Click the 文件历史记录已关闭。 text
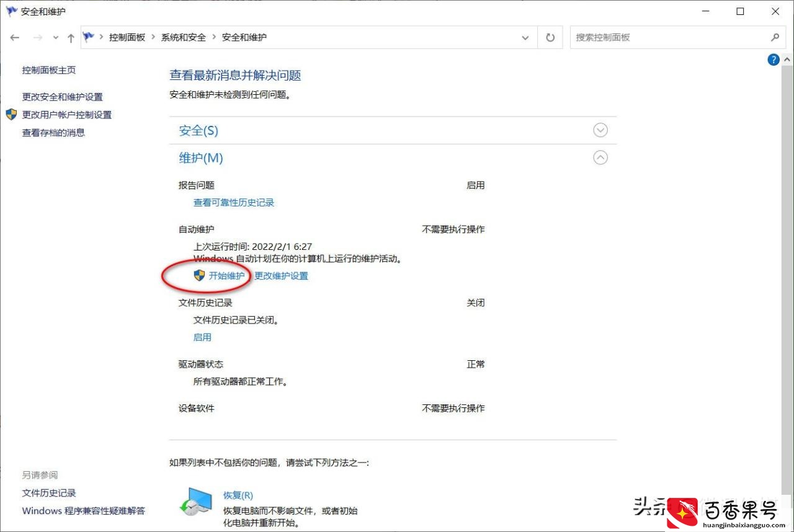Viewport: 794px width, 532px height. tap(236, 320)
